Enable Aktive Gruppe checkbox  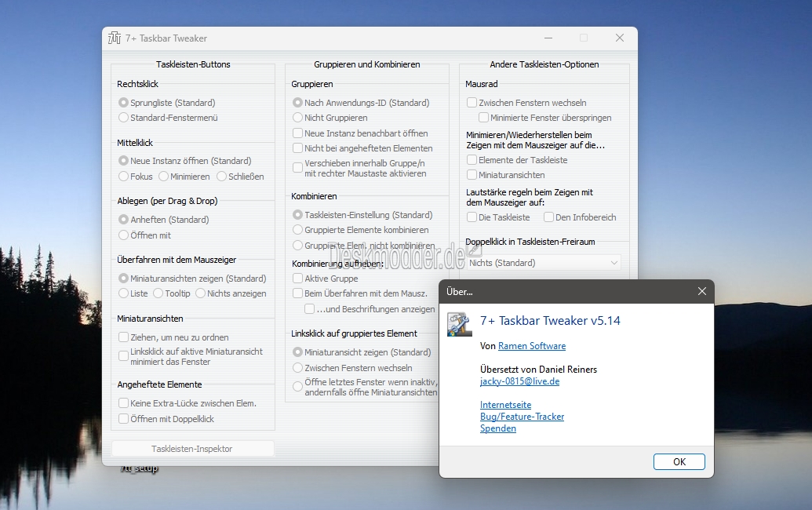pos(297,279)
